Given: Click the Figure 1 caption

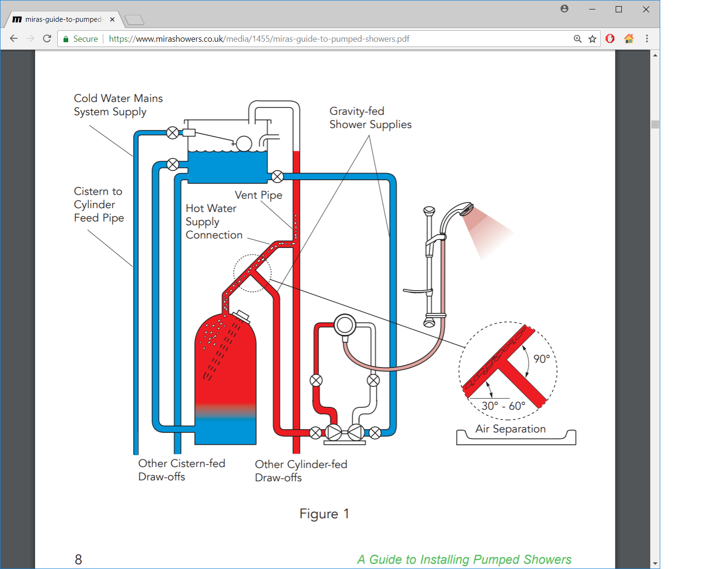Looking at the screenshot, I should [324, 514].
